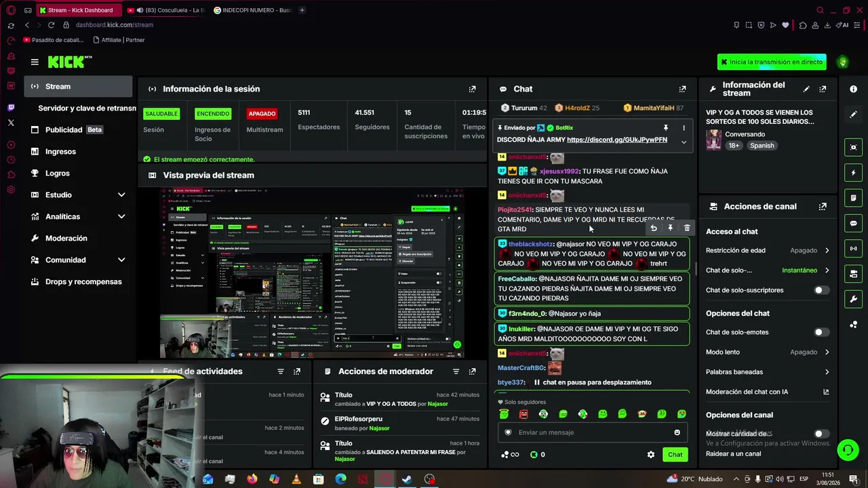Open Modo lento options

[768, 352]
